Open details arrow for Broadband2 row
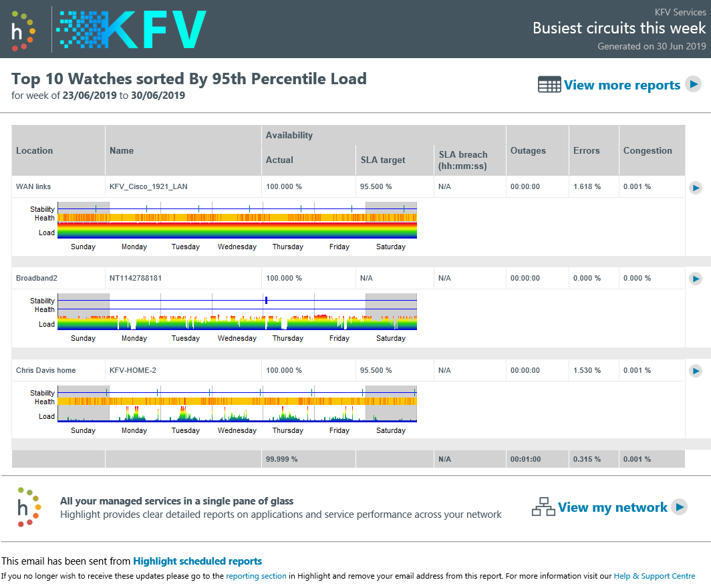The height and width of the screenshot is (588, 711). pyautogui.click(x=695, y=279)
